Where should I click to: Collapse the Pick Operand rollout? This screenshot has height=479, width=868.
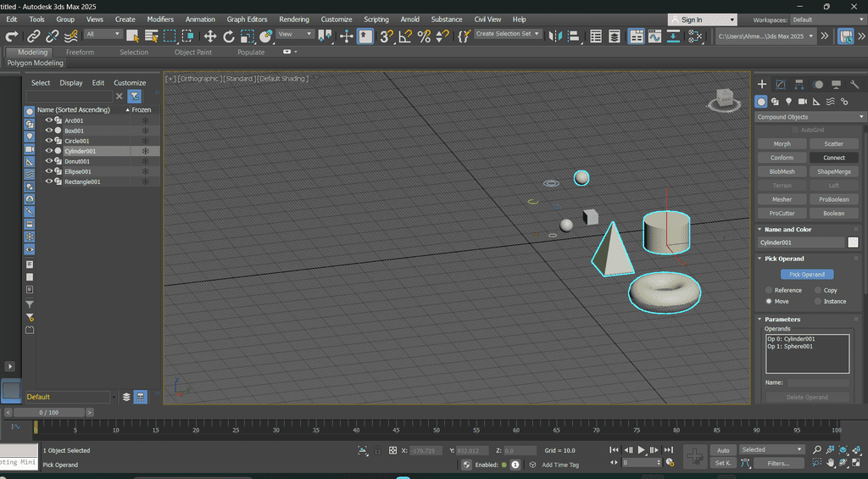[x=760, y=259]
